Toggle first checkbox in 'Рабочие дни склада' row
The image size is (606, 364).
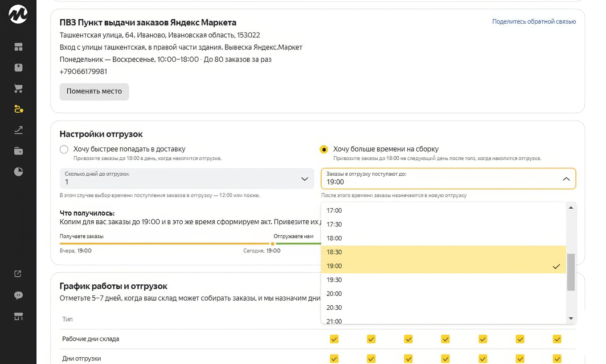pyautogui.click(x=334, y=339)
